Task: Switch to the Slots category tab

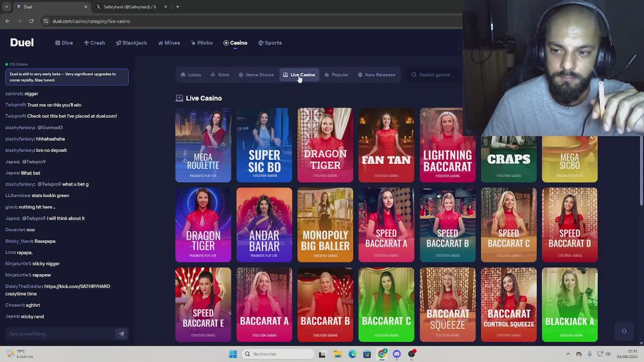Action: (x=219, y=75)
